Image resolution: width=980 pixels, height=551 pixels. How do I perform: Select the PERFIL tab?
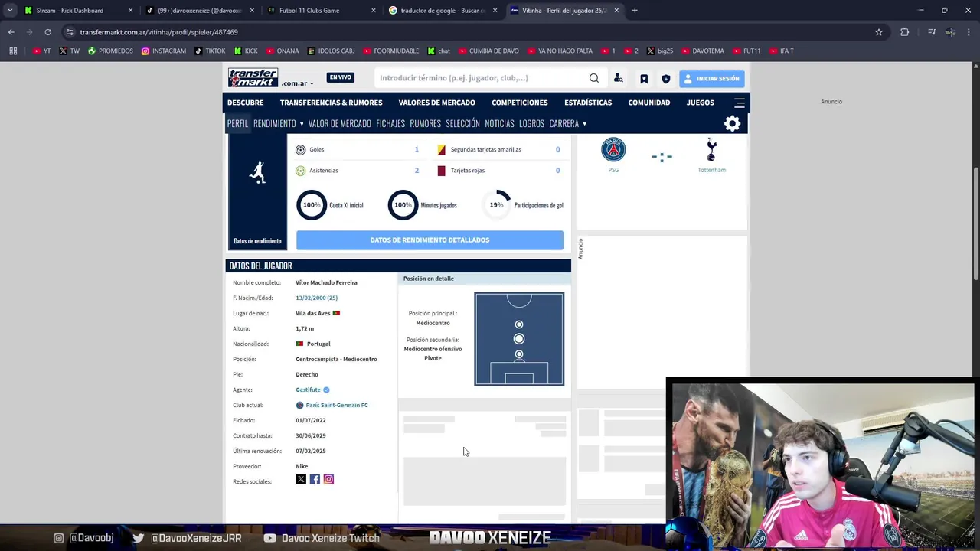coord(237,124)
